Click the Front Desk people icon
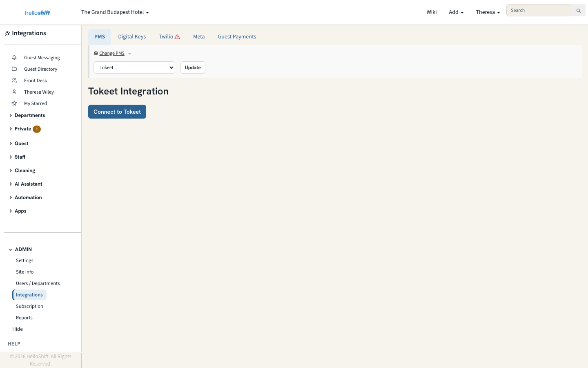The height and width of the screenshot is (368, 588). [x=14, y=81]
